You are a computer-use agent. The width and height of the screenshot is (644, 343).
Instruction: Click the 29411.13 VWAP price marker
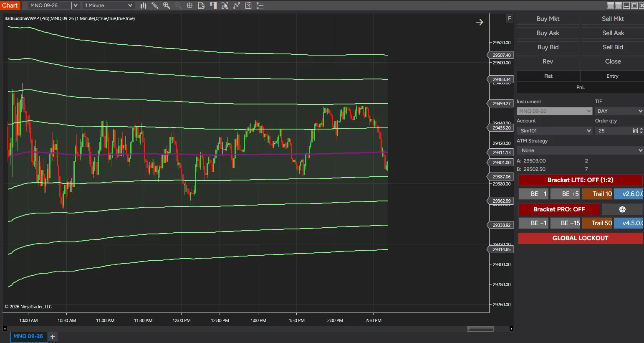click(x=500, y=152)
